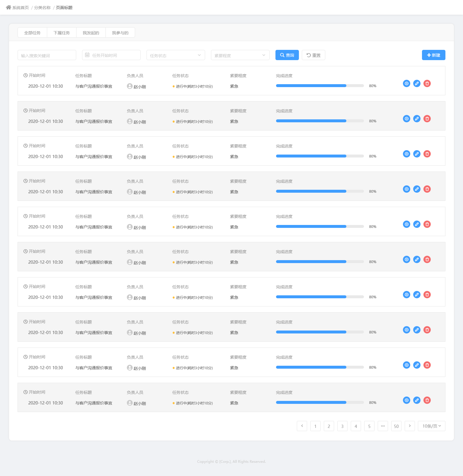Screen dimensions: 463x476
Task: Click the 新建 button to create a task
Action: coord(434,55)
